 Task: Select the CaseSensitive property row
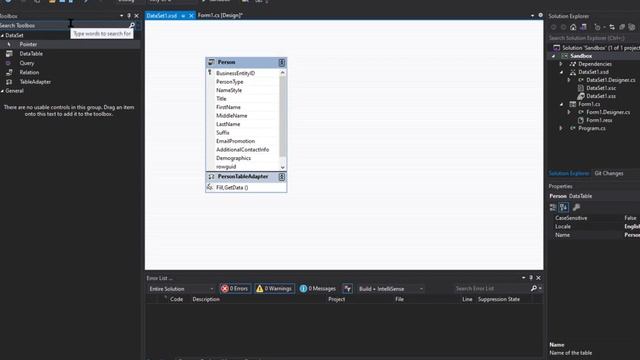point(594,218)
